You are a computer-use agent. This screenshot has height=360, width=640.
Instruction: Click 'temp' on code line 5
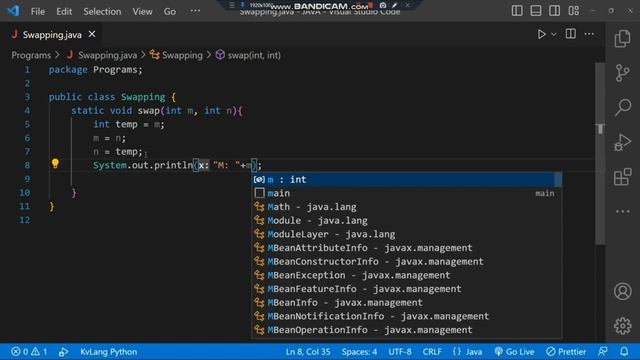pyautogui.click(x=126, y=124)
